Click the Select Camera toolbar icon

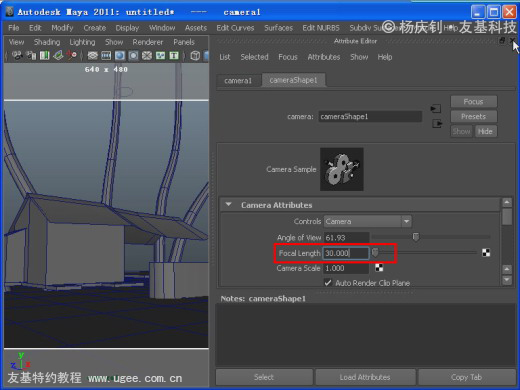coord(17,56)
